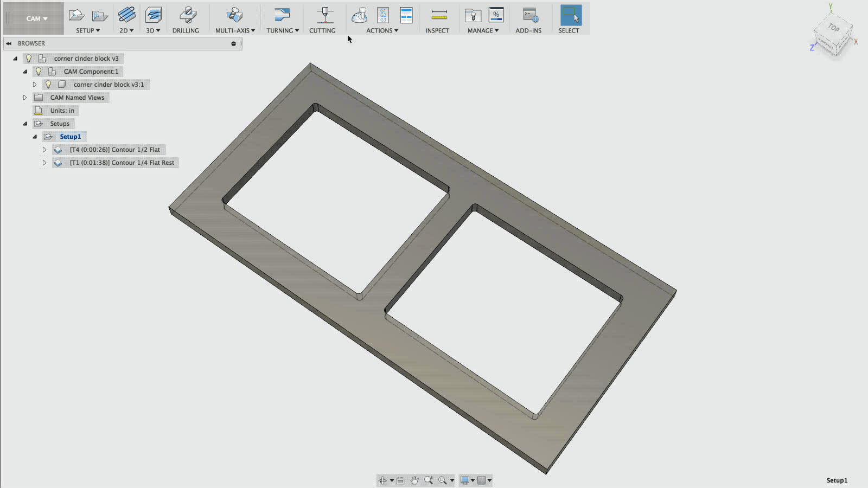The height and width of the screenshot is (488, 868).
Task: Click the Orbit tool in navigation bar
Action: point(382,480)
